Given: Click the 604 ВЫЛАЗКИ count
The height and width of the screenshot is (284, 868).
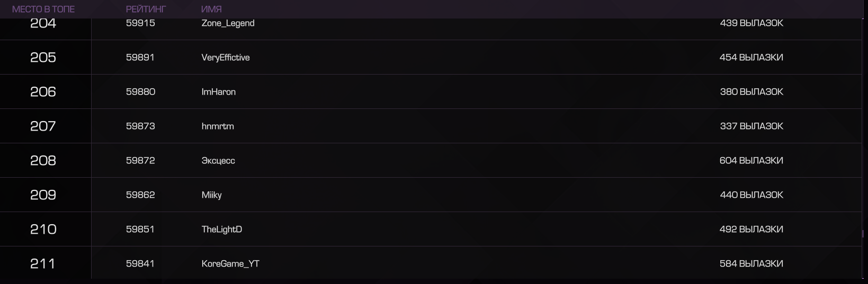Looking at the screenshot, I should click(x=751, y=161).
